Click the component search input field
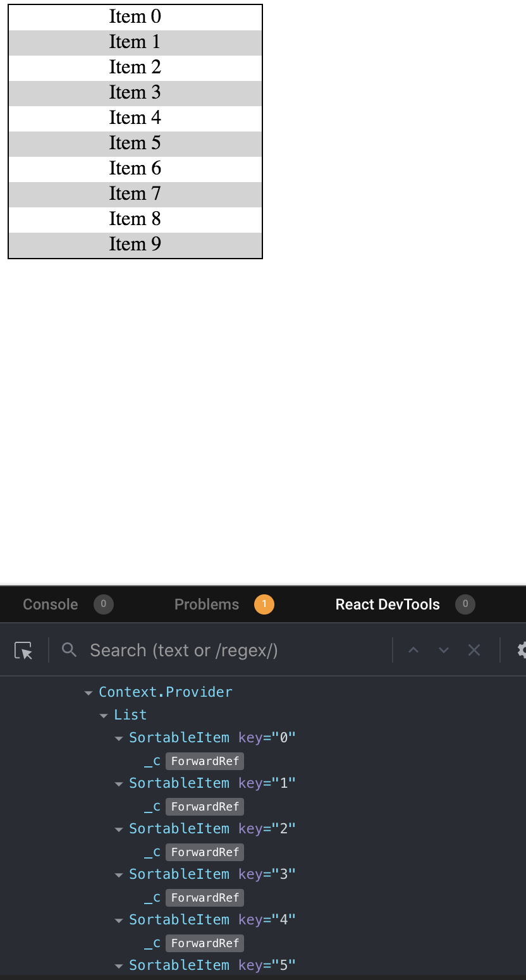Viewport: 526px width, 980px height. coord(190,650)
